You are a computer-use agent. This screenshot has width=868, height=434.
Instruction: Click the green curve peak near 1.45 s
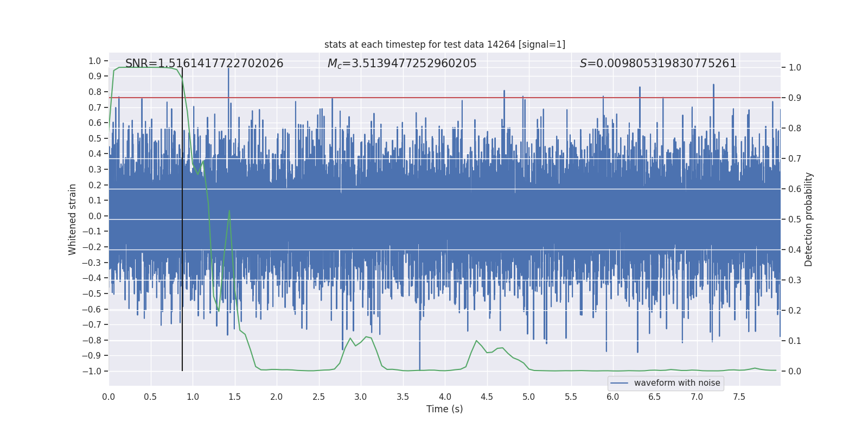pos(229,211)
